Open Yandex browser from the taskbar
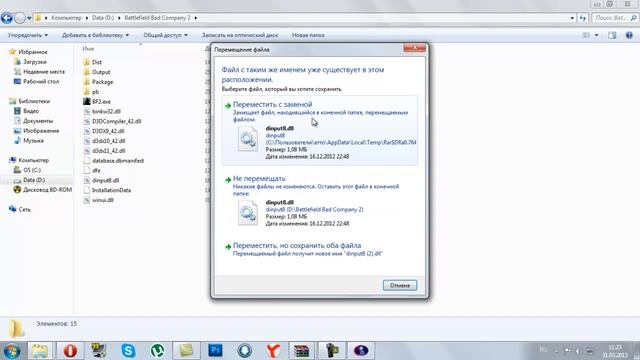The image size is (640, 360). (273, 351)
